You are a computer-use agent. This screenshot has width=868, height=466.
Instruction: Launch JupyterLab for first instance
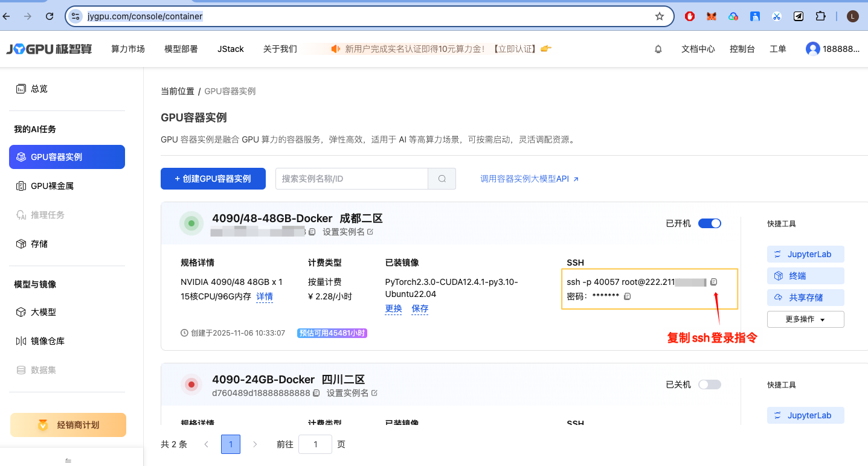(805, 254)
